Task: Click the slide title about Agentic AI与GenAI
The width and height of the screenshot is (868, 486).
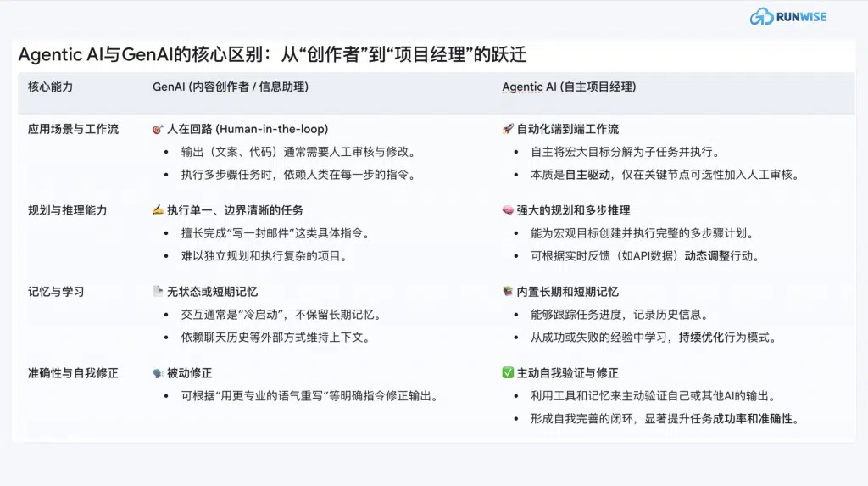Action: tap(272, 54)
